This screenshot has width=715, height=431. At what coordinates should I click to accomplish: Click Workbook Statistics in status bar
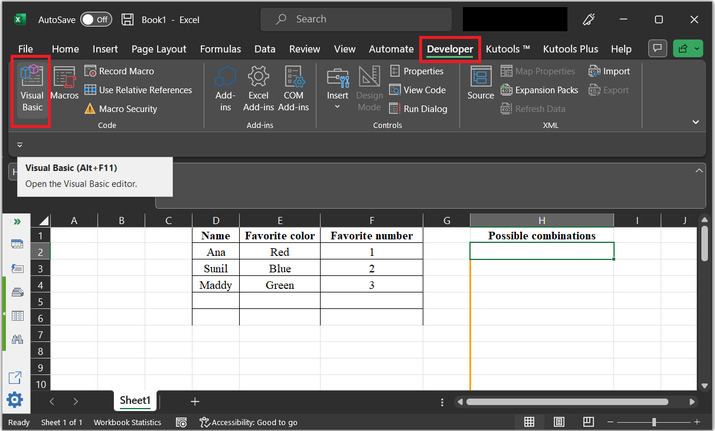tap(129, 423)
